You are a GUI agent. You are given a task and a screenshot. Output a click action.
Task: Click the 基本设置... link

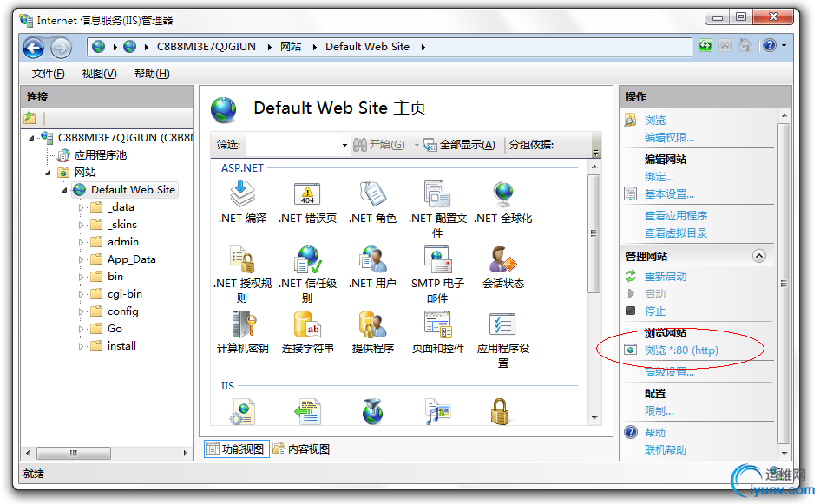(669, 194)
